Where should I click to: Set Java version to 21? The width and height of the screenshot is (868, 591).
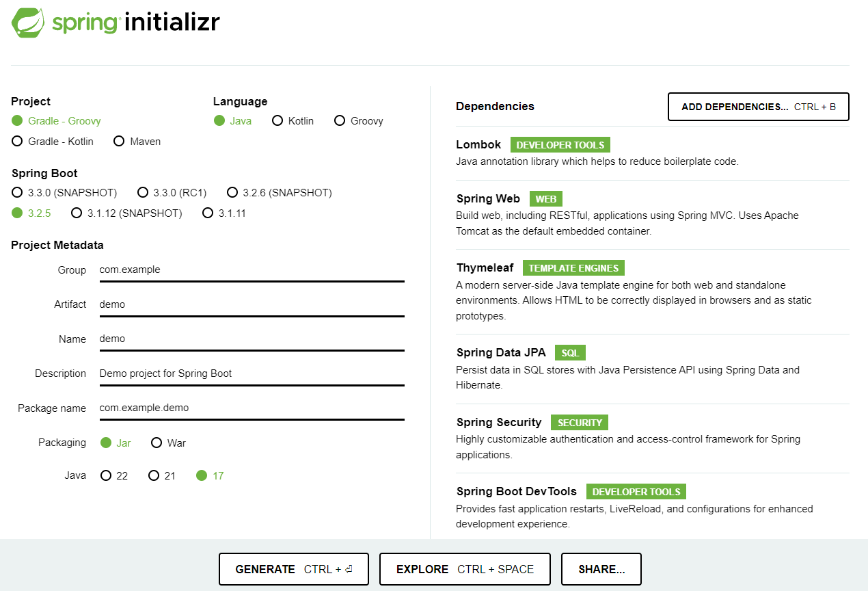pyautogui.click(x=161, y=476)
